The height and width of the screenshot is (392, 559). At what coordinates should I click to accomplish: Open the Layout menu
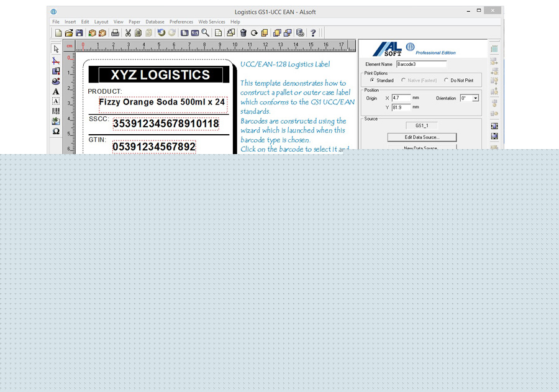point(101,22)
